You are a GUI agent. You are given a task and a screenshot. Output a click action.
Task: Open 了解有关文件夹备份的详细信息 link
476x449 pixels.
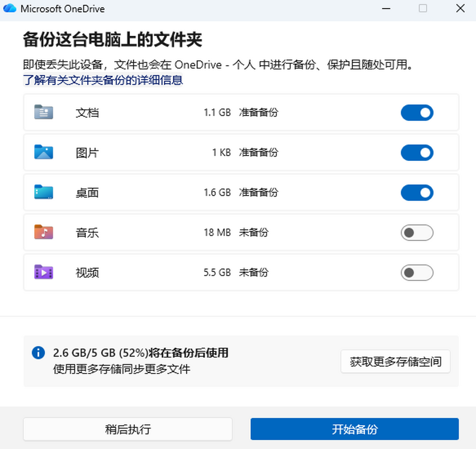coord(103,80)
